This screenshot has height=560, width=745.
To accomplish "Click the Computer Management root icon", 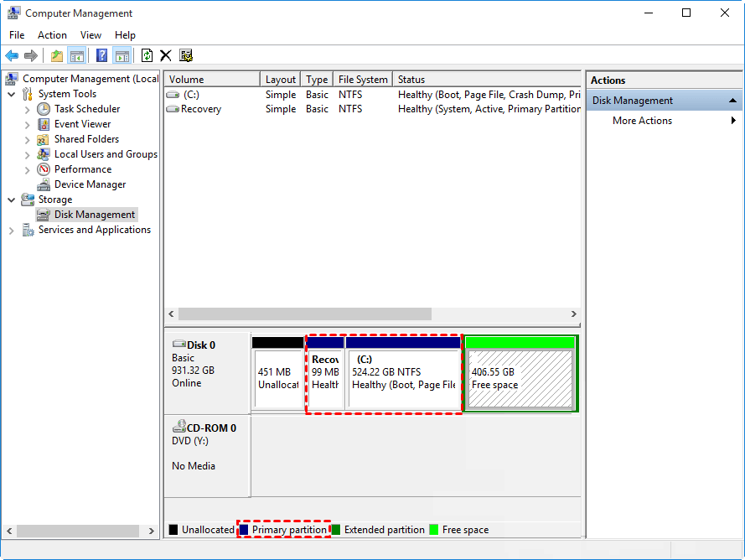I will coord(12,79).
